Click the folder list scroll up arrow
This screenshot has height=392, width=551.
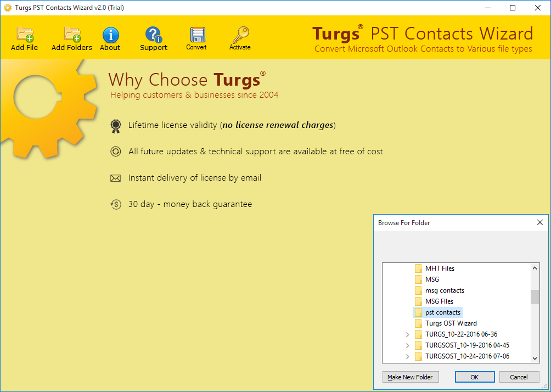click(x=535, y=268)
